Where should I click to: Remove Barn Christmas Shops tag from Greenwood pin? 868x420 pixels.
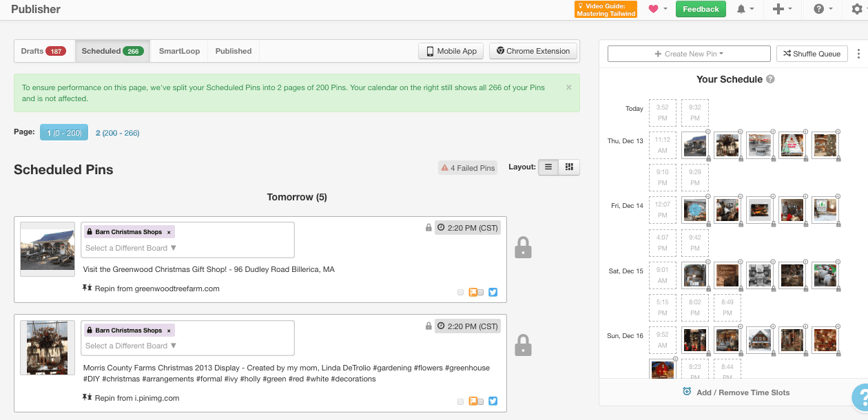[x=169, y=233]
